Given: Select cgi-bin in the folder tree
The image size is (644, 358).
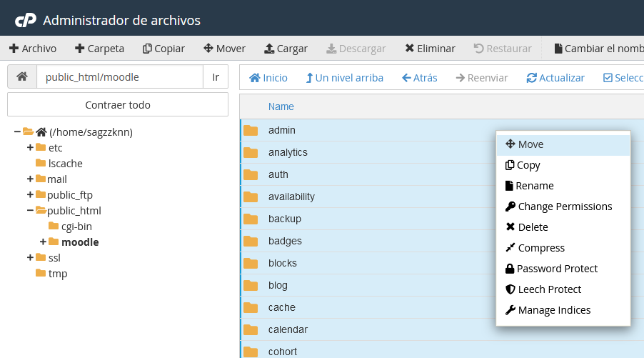Looking at the screenshot, I should pos(76,227).
